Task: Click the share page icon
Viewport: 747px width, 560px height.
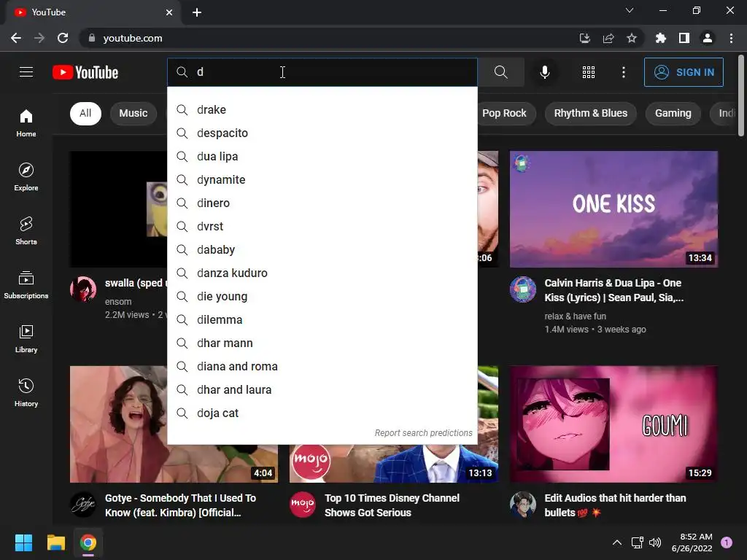Action: pos(608,38)
